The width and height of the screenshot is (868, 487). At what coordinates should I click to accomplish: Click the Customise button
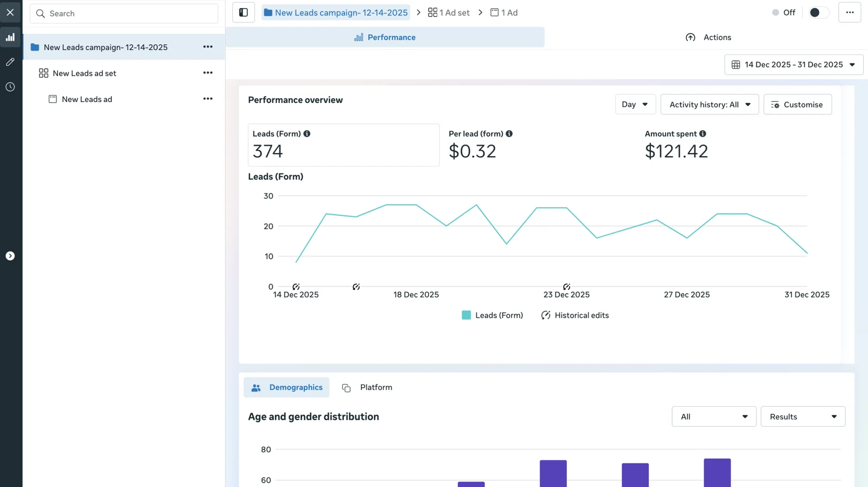797,105
